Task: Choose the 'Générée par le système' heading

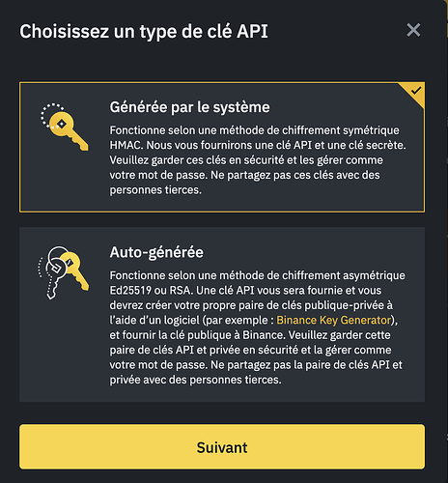Action: click(x=189, y=107)
